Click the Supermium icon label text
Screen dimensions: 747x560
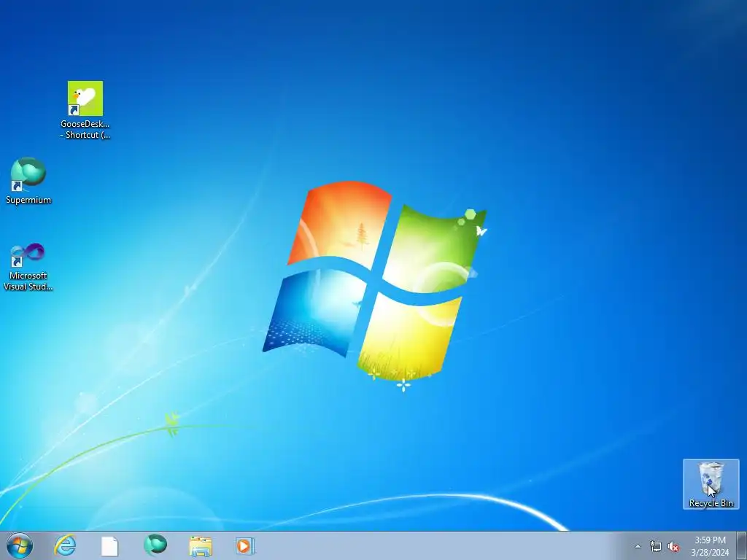[28, 200]
